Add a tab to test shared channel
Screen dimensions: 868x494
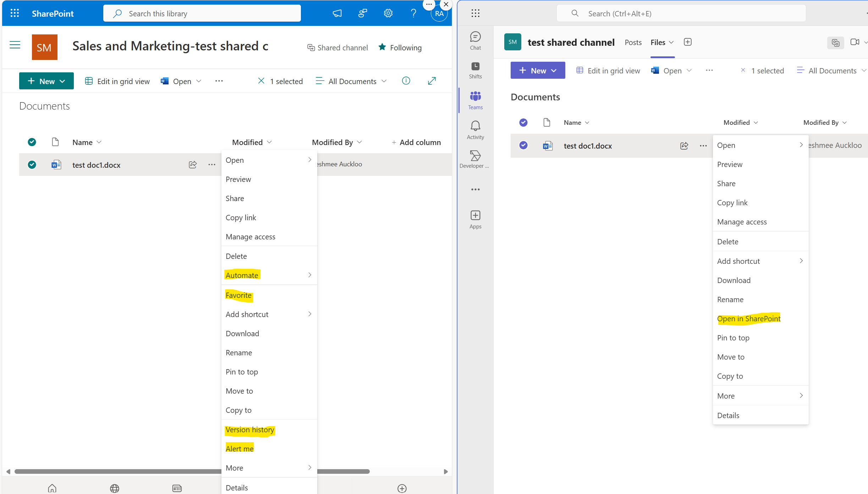coord(687,42)
